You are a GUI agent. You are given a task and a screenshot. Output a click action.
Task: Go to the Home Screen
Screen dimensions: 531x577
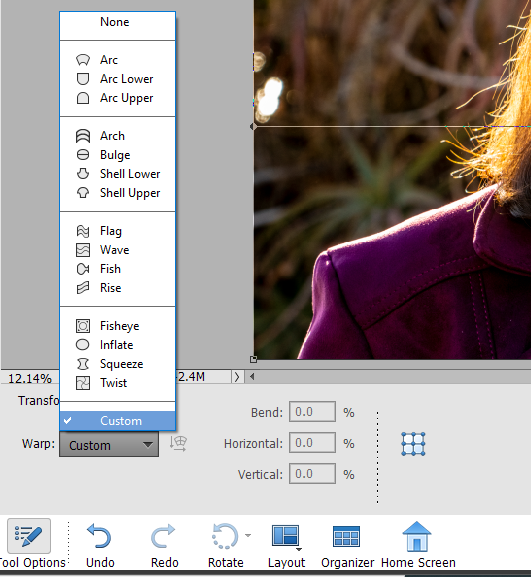coord(418,546)
